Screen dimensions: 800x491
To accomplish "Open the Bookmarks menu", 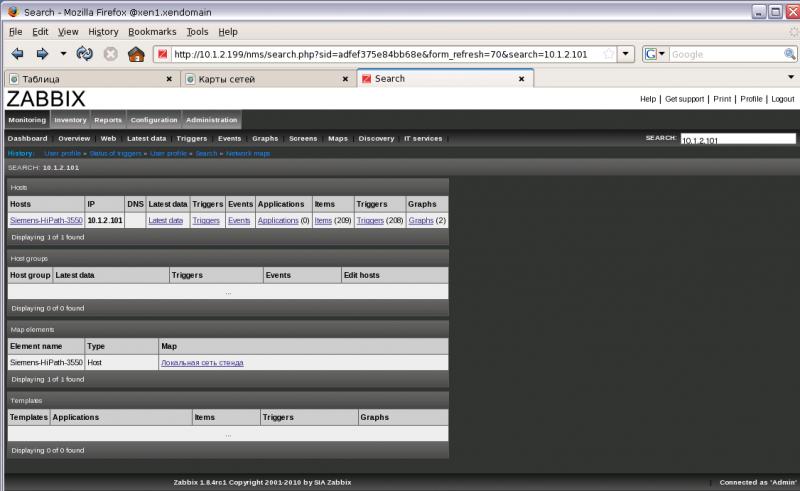I will pos(152,32).
